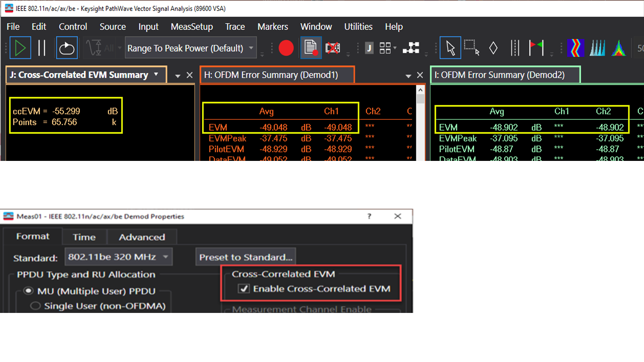Click the Preset to Standard button
This screenshot has width=644, height=362.
pyautogui.click(x=245, y=257)
